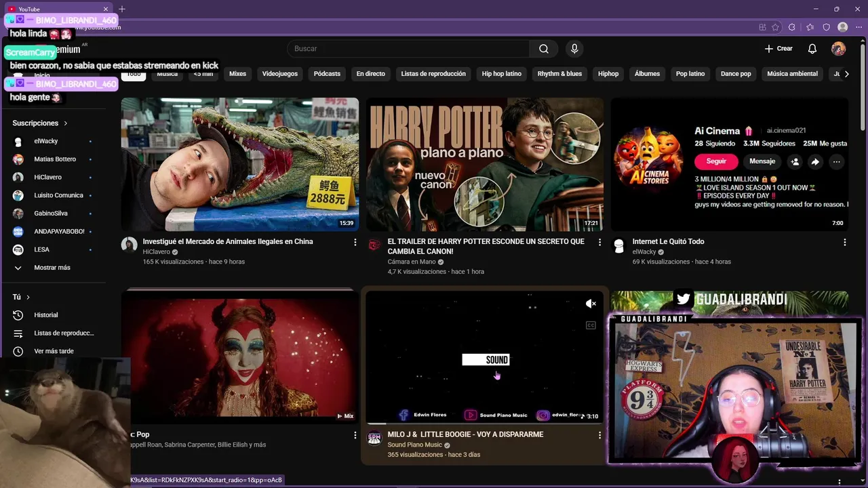Open Browser essentials shield icon
The height and width of the screenshot is (488, 868).
tap(827, 27)
